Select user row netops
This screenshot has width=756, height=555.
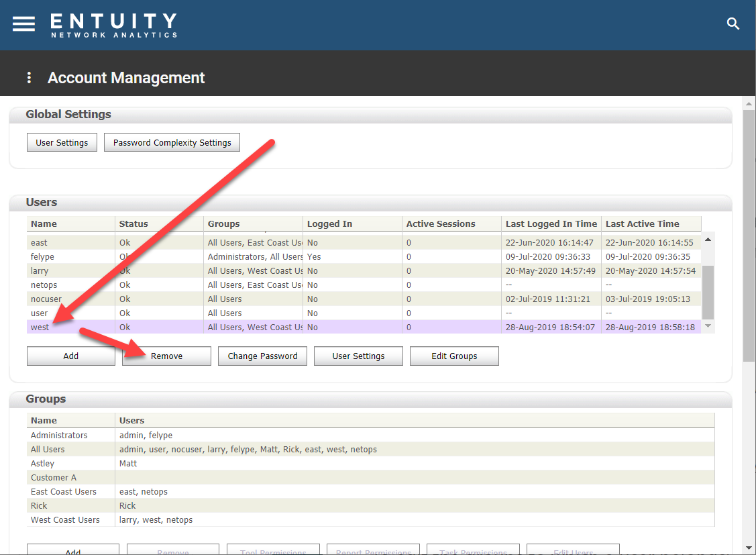(x=364, y=285)
